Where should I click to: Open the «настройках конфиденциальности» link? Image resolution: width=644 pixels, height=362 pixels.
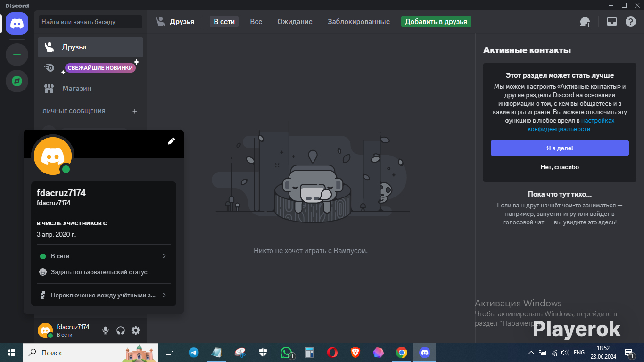point(559,129)
